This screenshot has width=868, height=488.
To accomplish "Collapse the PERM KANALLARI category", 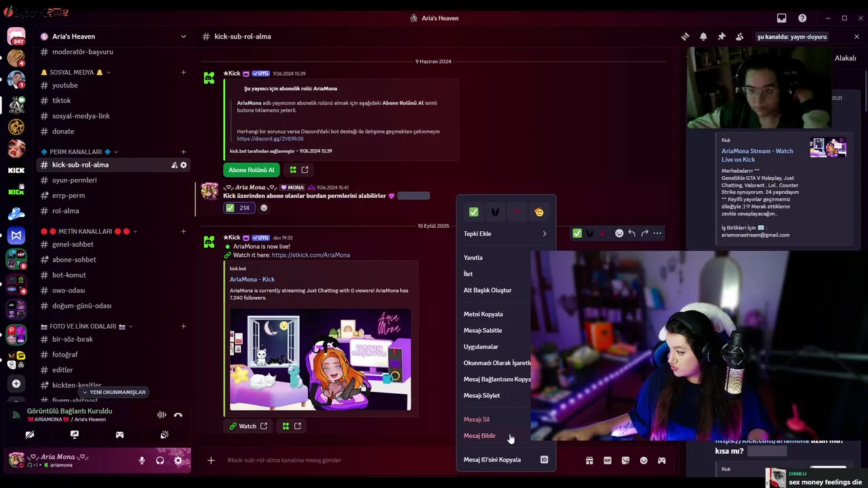I will tap(79, 152).
